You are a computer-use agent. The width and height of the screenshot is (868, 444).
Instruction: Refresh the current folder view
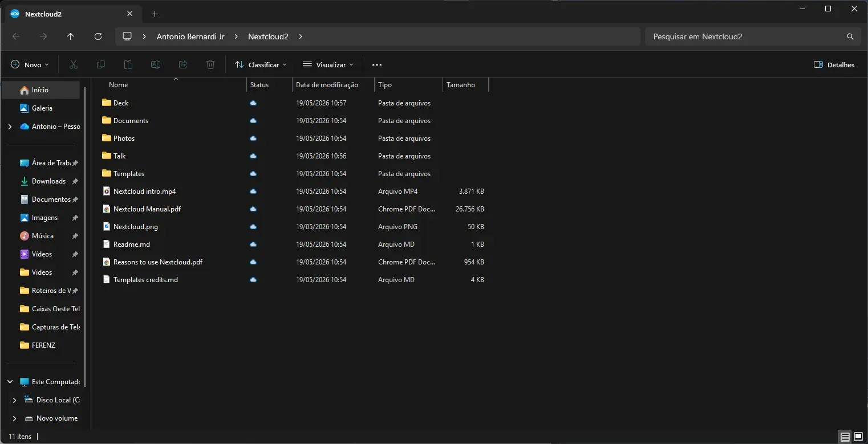(98, 36)
